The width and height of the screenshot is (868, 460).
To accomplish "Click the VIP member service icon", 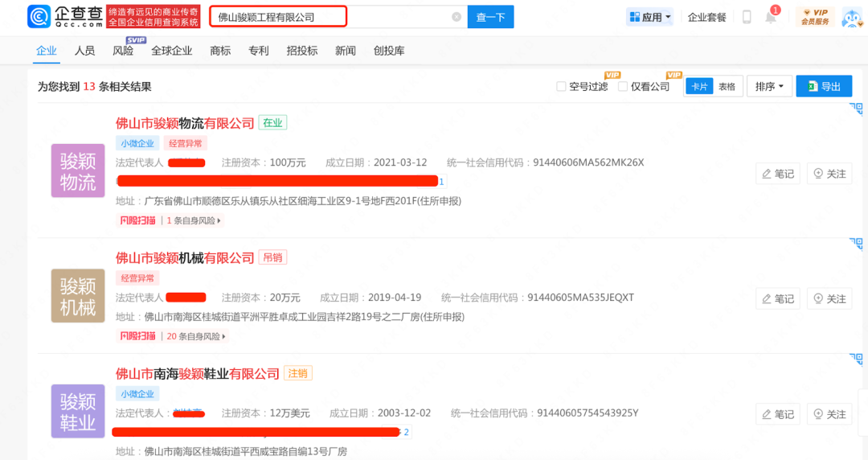I will click(815, 17).
